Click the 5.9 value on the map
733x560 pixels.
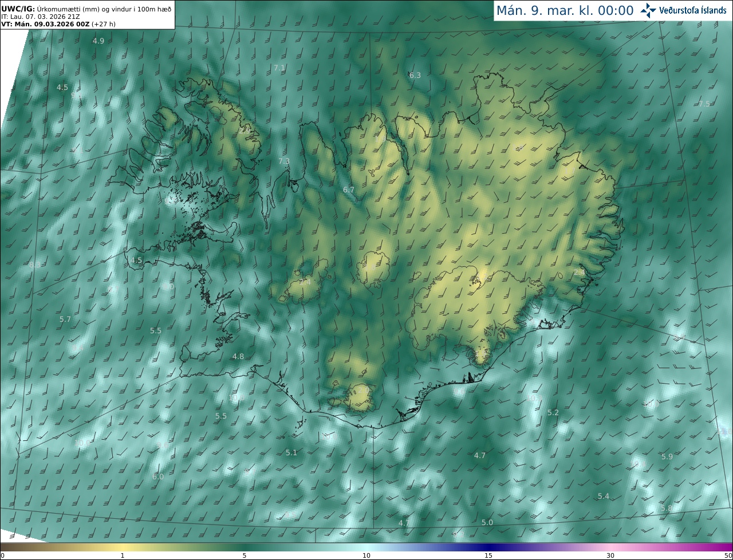tap(667, 456)
